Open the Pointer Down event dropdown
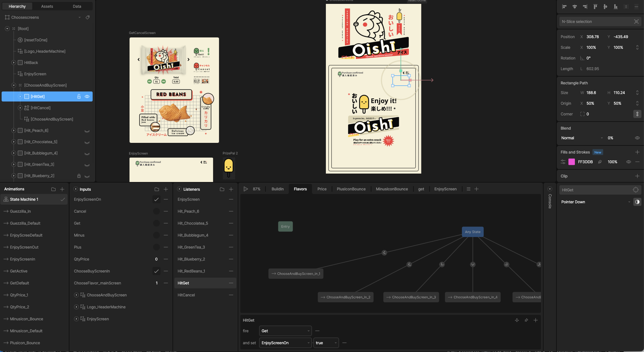Screen dimensions: 644x352 pos(595,202)
